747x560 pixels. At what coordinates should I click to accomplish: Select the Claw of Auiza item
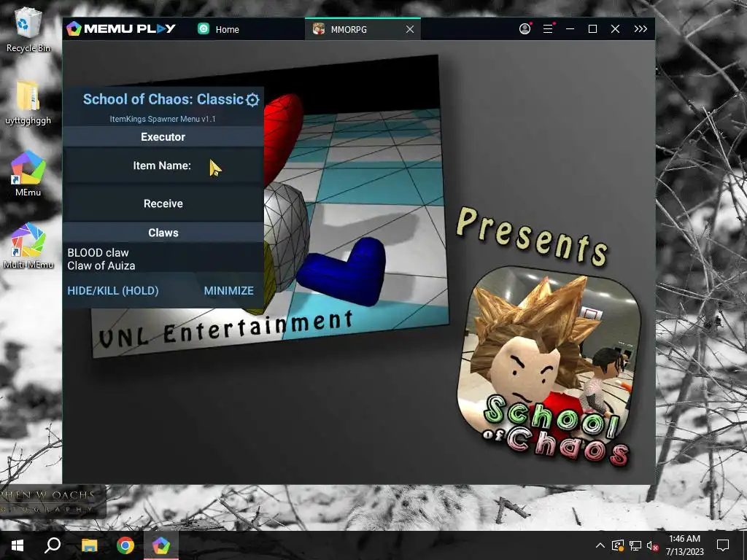point(101,265)
